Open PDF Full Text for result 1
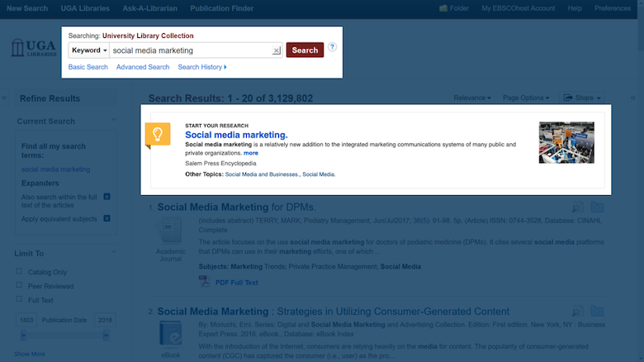Screen dimensions: 644x362 (237, 283)
